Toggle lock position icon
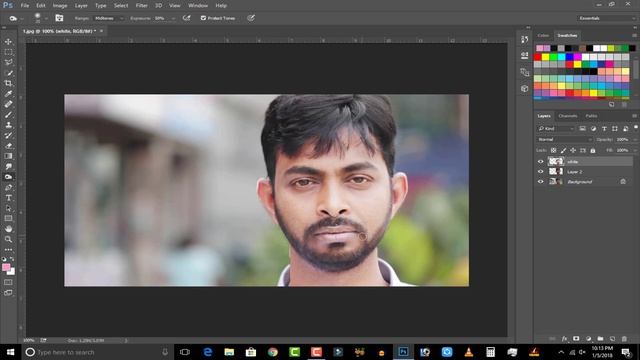This screenshot has height=360, width=640. point(573,151)
